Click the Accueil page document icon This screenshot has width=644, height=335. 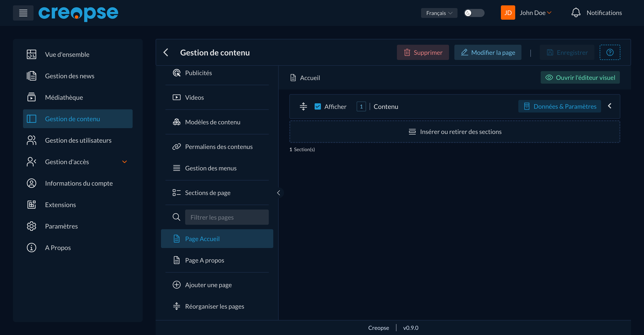coord(293,78)
